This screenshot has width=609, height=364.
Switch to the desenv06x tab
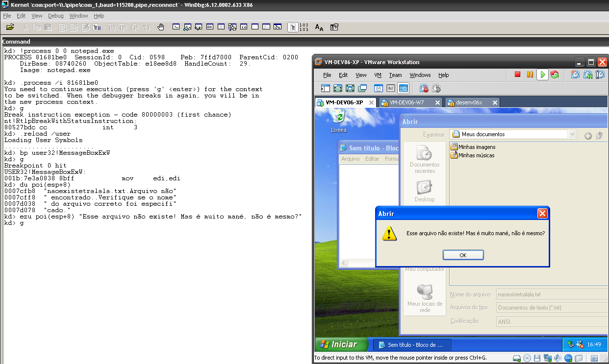(469, 102)
